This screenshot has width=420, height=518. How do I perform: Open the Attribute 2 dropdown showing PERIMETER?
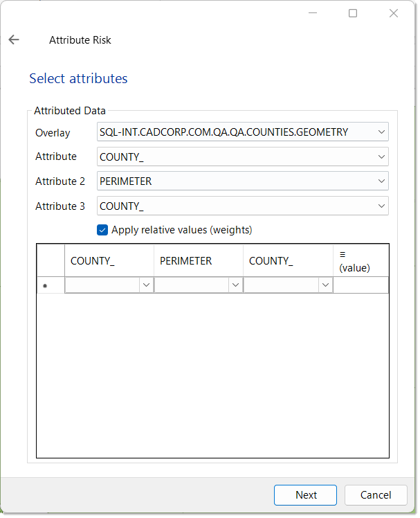381,181
